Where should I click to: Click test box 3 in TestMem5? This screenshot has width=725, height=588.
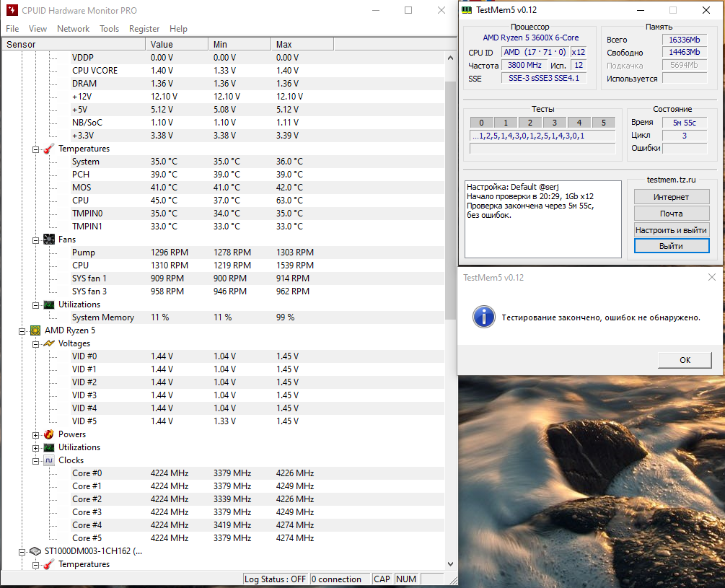click(554, 123)
